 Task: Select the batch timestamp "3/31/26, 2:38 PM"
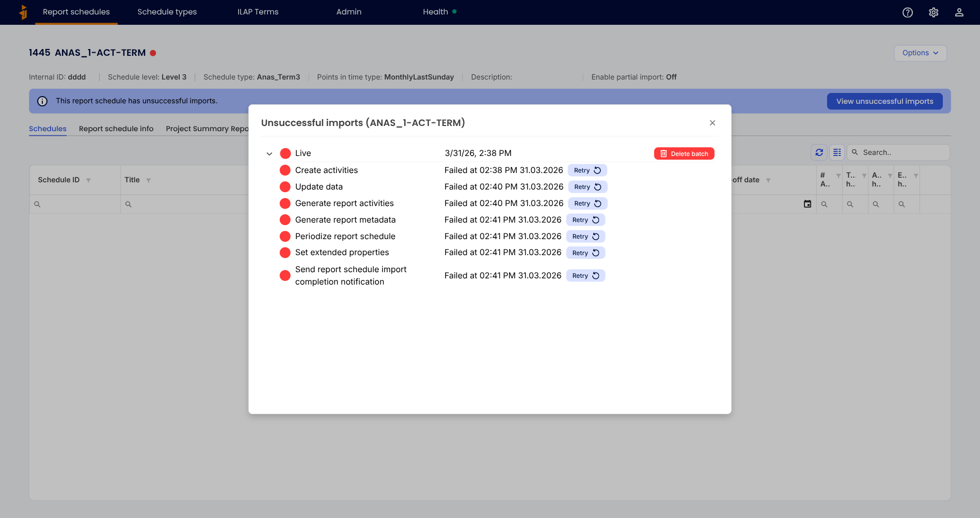(478, 153)
